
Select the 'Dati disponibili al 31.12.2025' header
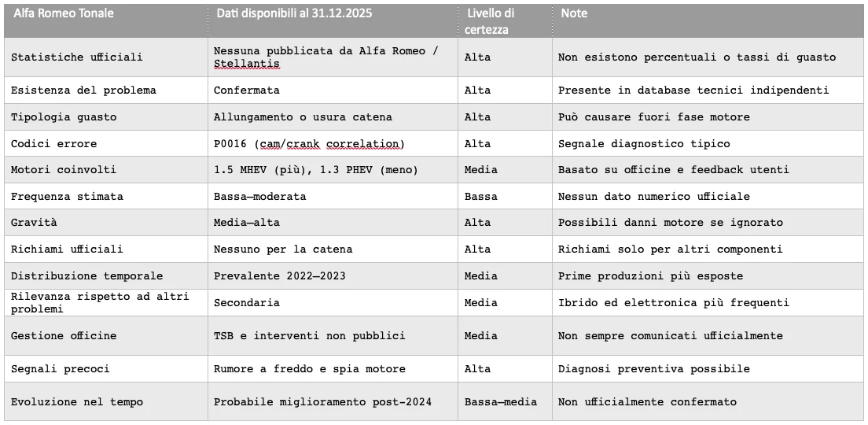[333, 21]
